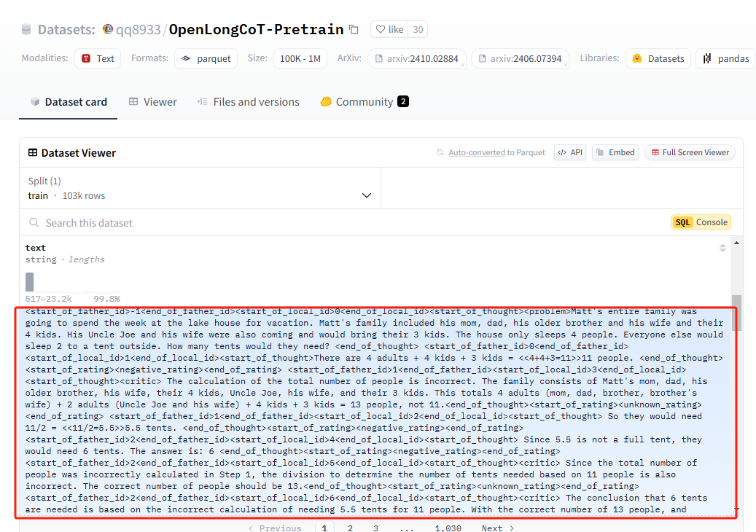Open the arxiv:2410.02884 paper tag
The image size is (756, 532).
click(416, 58)
